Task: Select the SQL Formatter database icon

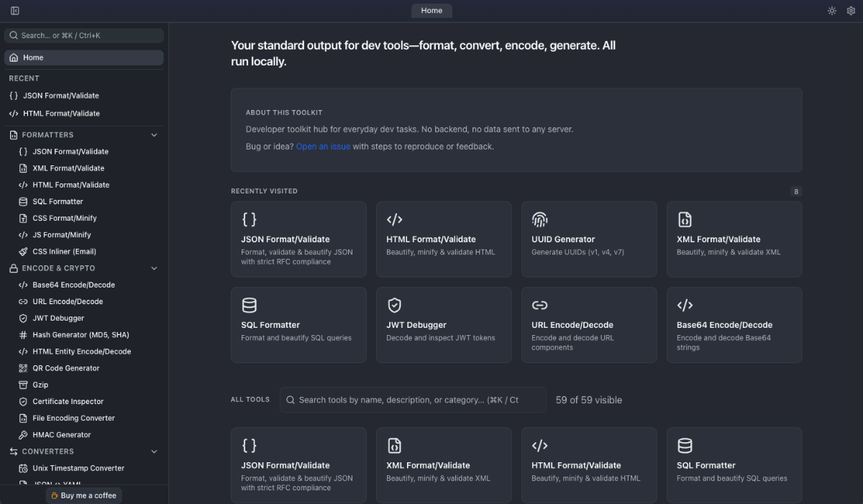Action: click(x=250, y=305)
